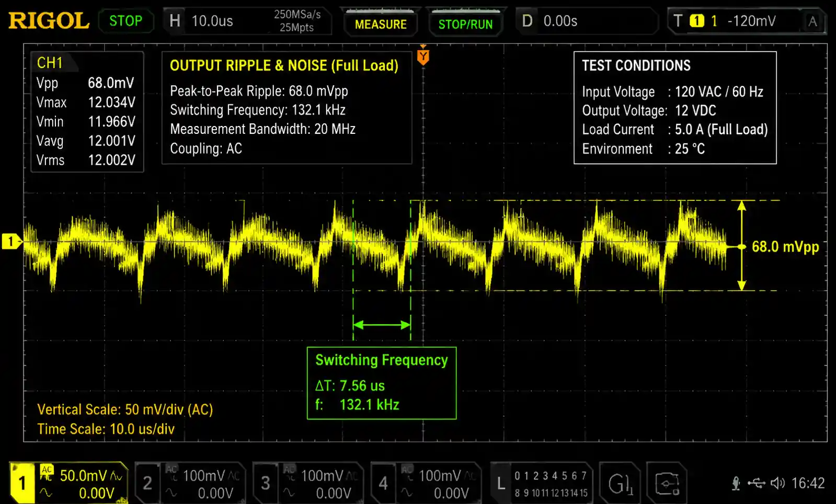Click the channel 1 AC coupling icon
Screen dimensions: 836x504
pyautogui.click(x=47, y=473)
